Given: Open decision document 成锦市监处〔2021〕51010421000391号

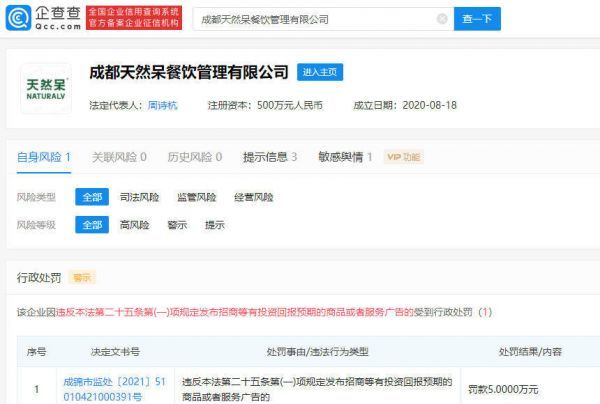Looking at the screenshot, I should [x=114, y=389].
